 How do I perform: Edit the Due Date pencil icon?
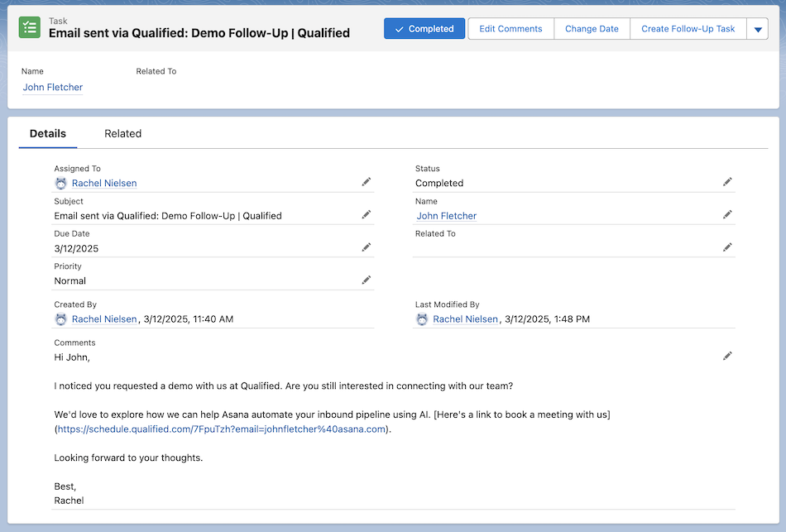point(367,247)
